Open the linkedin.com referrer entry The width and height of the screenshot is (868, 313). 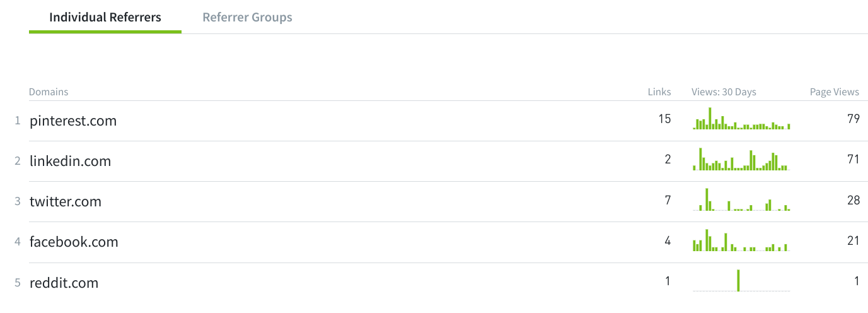tap(70, 161)
